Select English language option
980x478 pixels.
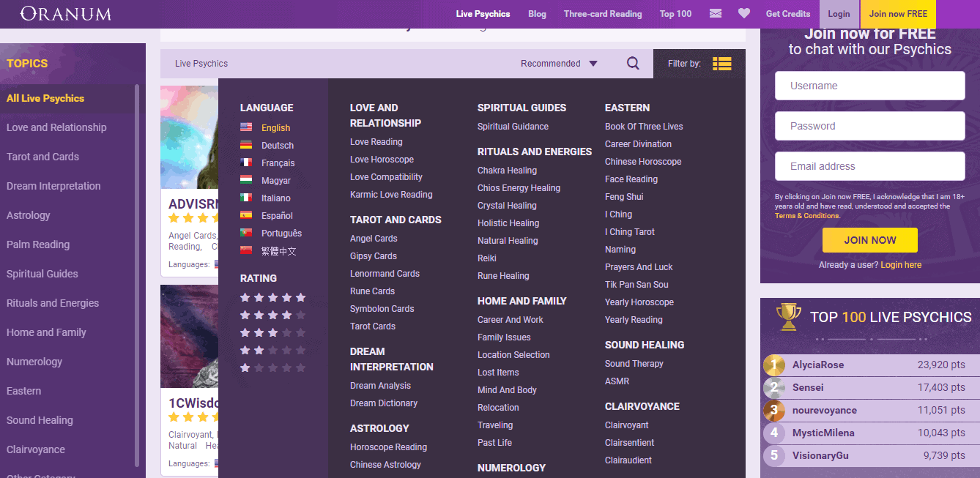(x=275, y=128)
